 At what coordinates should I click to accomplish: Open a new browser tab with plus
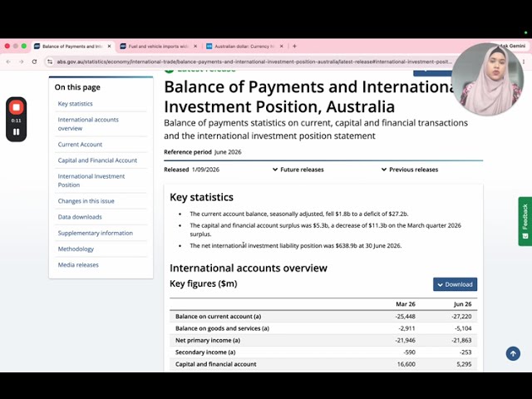(x=294, y=47)
